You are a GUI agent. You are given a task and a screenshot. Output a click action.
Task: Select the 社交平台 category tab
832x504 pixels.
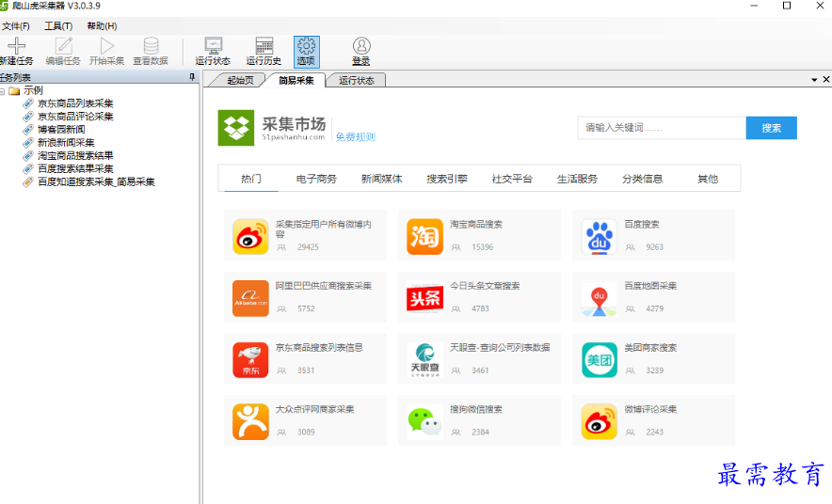point(512,180)
